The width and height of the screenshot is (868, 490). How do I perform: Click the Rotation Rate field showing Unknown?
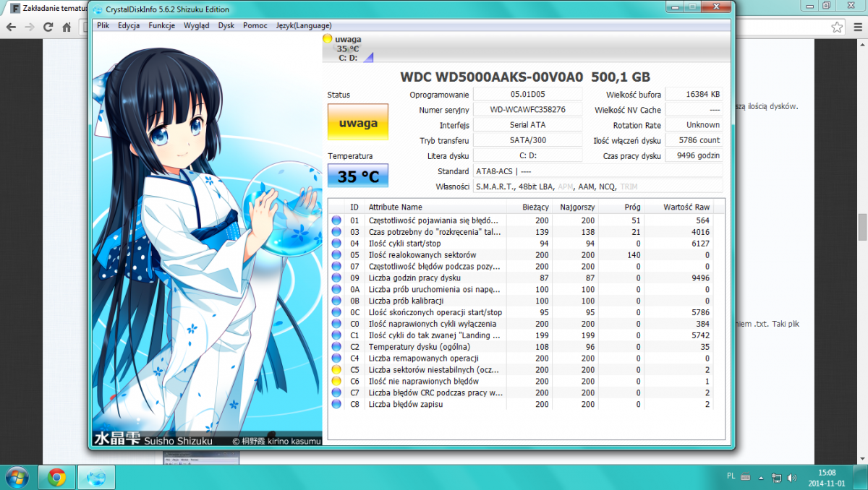click(x=694, y=125)
